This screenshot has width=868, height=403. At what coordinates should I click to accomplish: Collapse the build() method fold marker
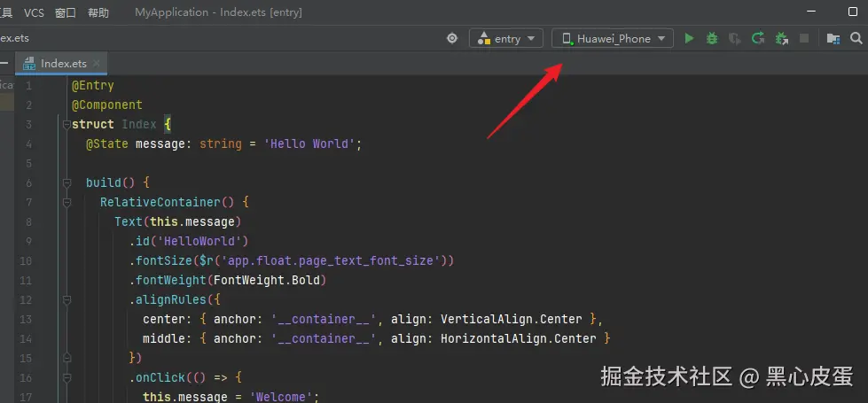(x=66, y=182)
